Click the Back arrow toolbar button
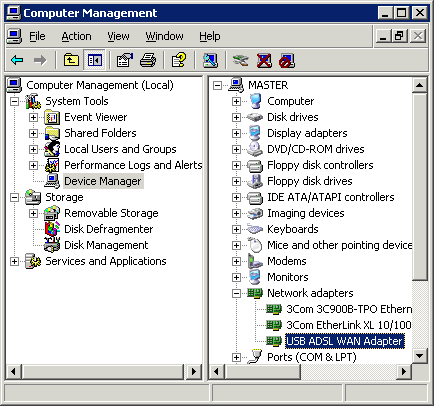This screenshot has width=434, height=406. point(17,60)
